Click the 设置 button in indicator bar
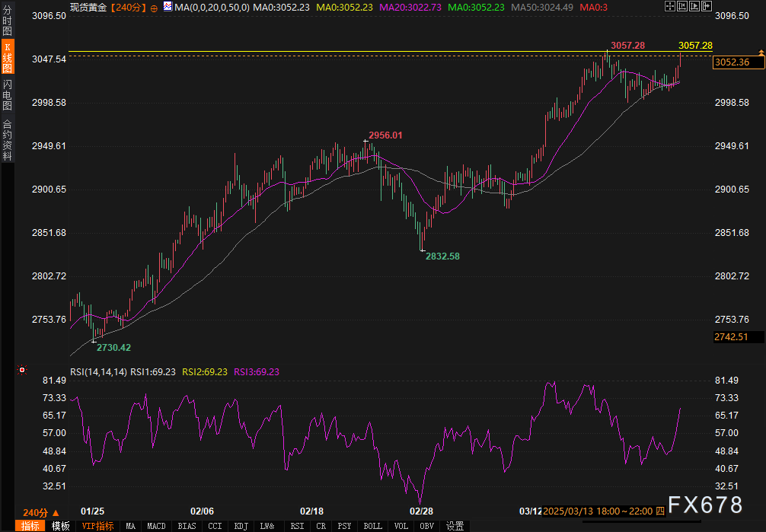This screenshot has width=766, height=532. (455, 526)
